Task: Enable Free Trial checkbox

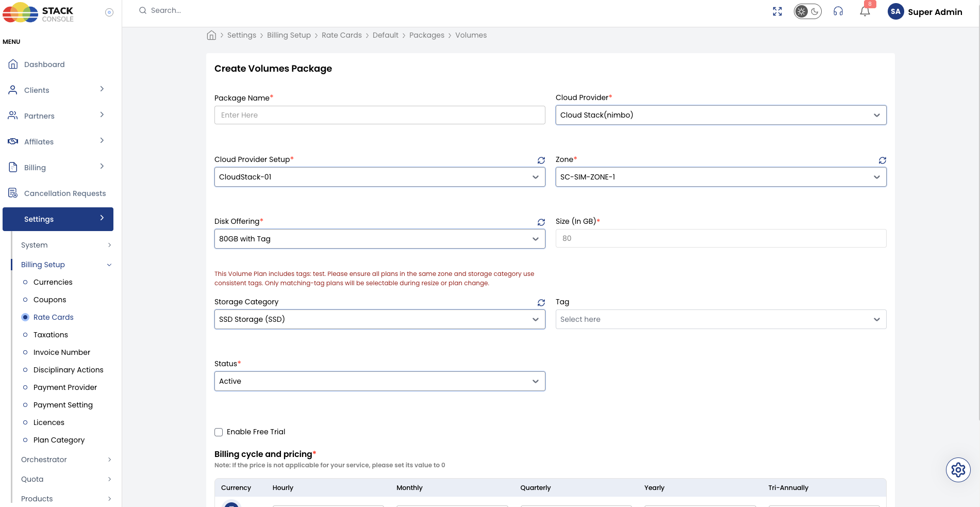Action: 219,432
